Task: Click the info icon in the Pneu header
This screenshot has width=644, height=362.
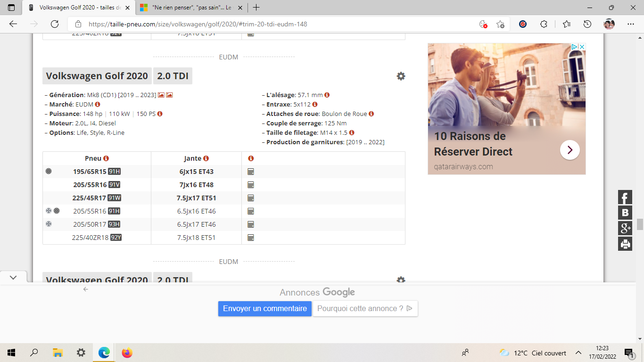Action: (x=106, y=158)
